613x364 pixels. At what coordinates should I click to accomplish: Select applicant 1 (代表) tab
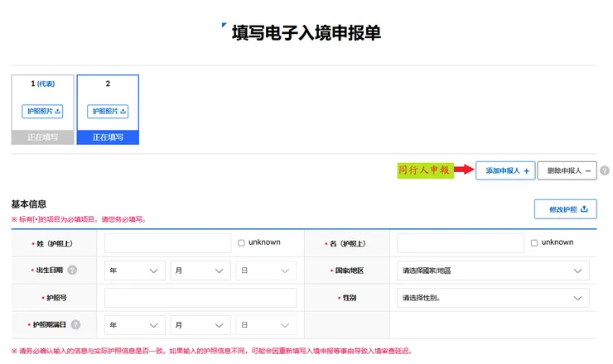tap(42, 110)
